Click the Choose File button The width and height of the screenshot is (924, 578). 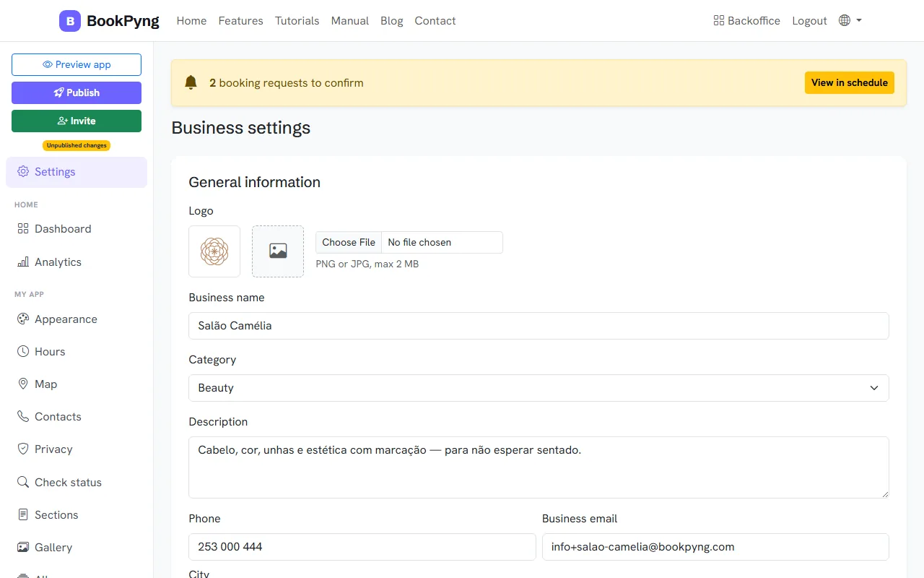pyautogui.click(x=349, y=242)
